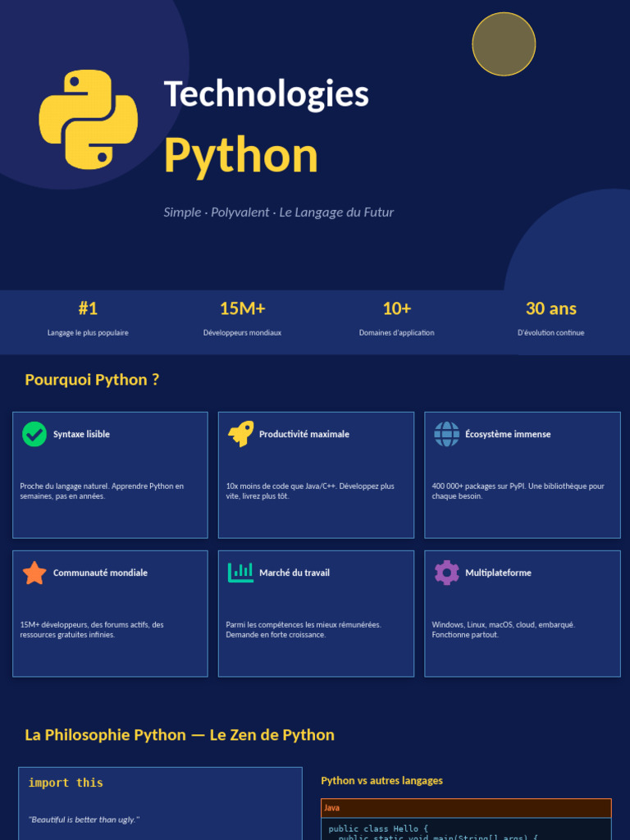The image size is (630, 840).
Task: Click the blue globe icon beside Écosystème immense
Action: (x=447, y=434)
